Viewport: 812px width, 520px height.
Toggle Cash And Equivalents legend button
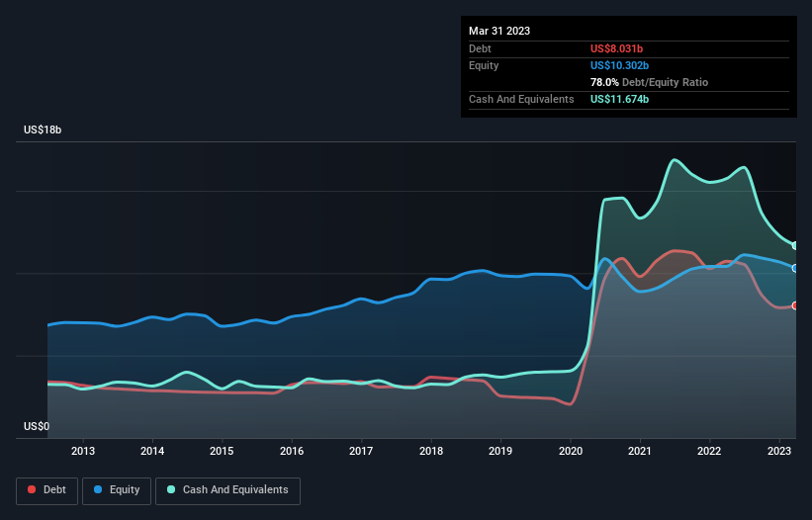point(227,490)
